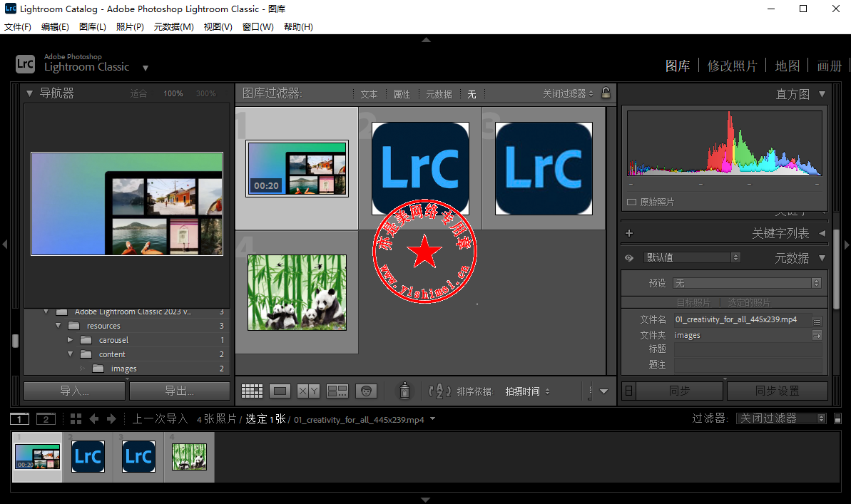The height and width of the screenshot is (504, 851).
Task: Go to folder arrow beside images
Action: click(x=817, y=335)
